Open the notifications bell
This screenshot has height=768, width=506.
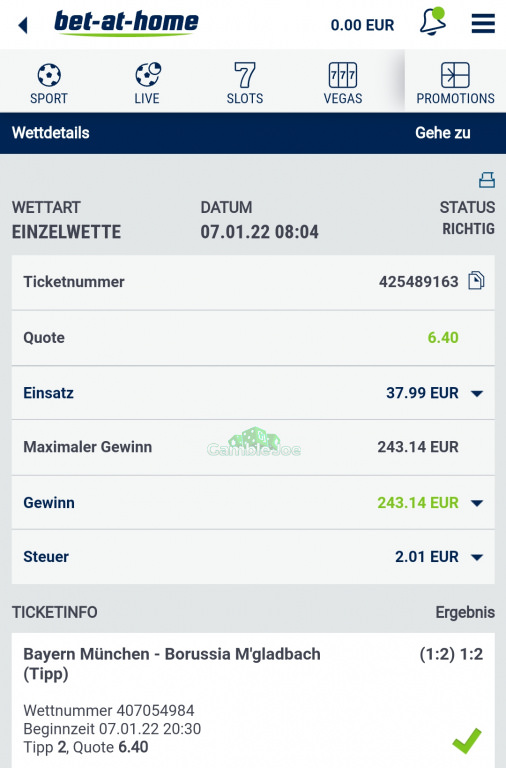tap(433, 21)
